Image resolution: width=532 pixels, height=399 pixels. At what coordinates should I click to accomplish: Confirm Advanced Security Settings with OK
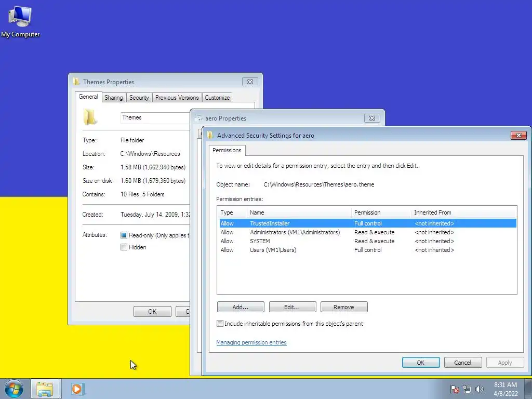(421, 362)
